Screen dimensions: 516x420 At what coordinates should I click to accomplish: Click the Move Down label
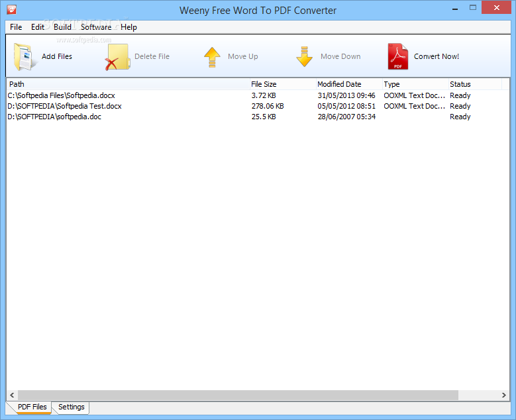[340, 56]
